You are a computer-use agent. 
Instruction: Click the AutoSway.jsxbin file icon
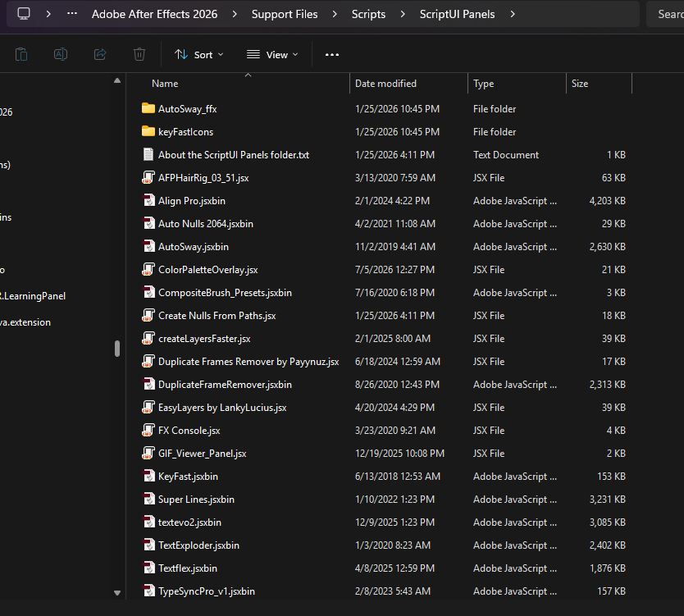tap(148, 247)
